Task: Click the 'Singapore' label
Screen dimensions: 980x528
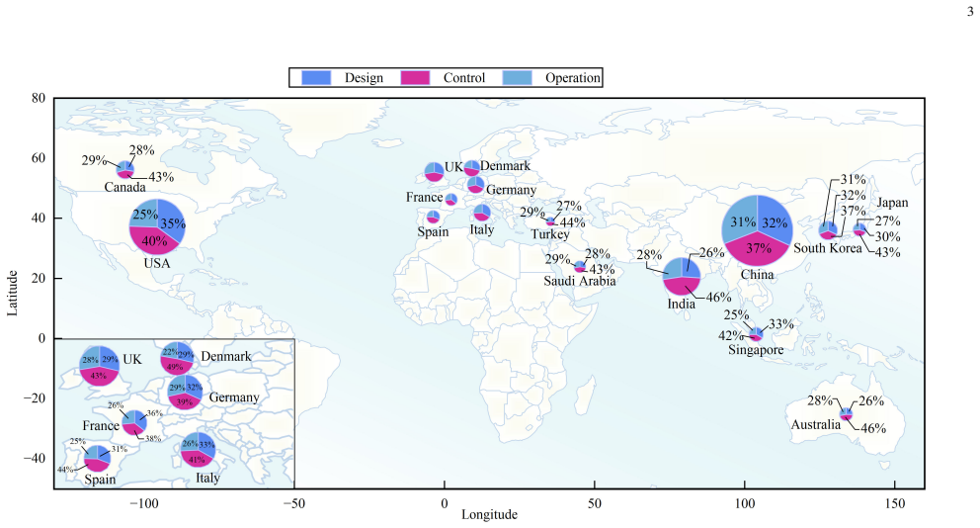Action: (757, 350)
